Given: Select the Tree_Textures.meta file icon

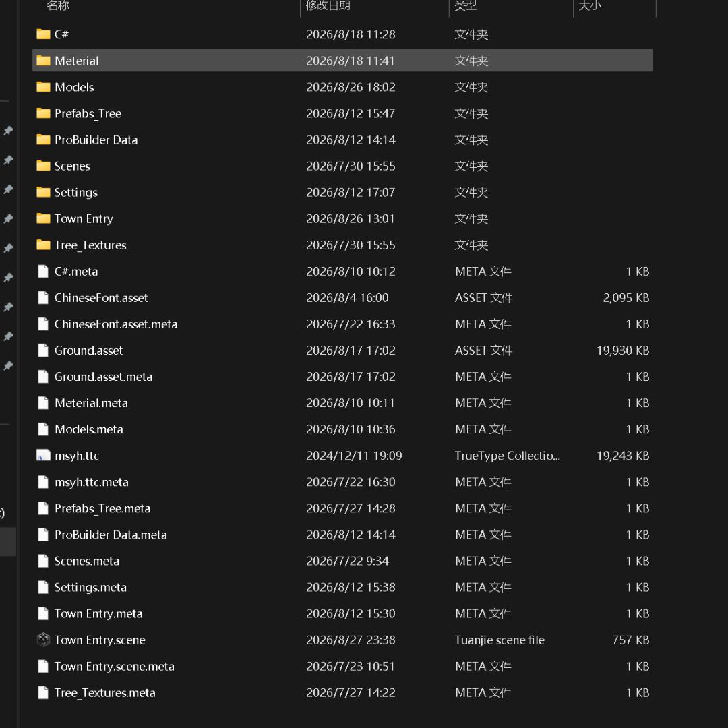Looking at the screenshot, I should [x=43, y=693].
